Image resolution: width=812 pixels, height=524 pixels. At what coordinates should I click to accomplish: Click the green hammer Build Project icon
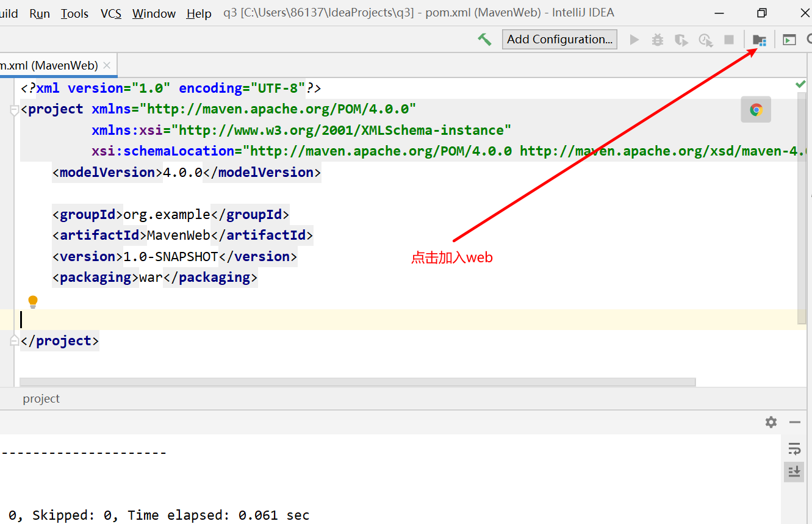coord(484,40)
